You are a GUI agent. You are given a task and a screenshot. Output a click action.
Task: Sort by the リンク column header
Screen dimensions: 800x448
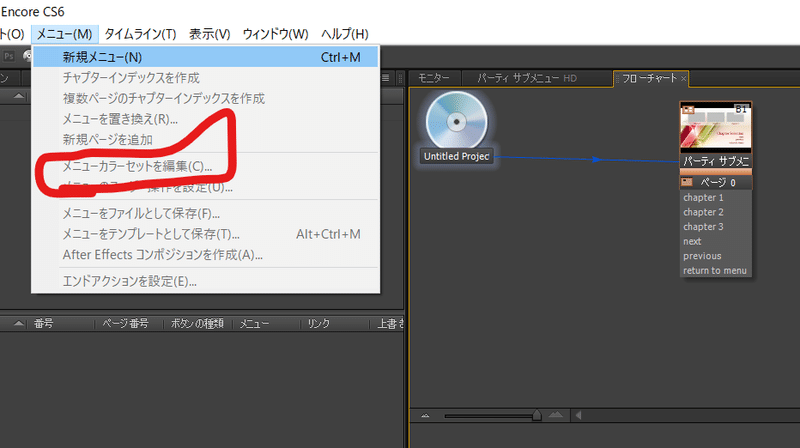[319, 323]
